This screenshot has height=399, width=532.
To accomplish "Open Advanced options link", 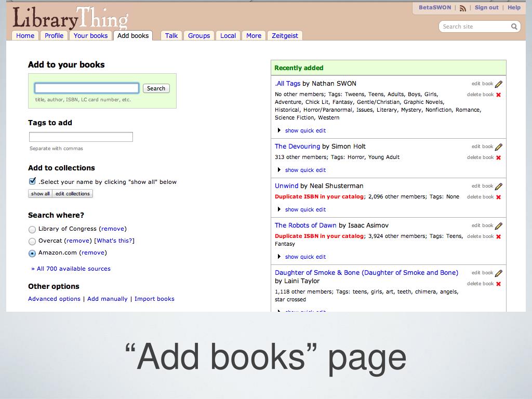I will [54, 299].
